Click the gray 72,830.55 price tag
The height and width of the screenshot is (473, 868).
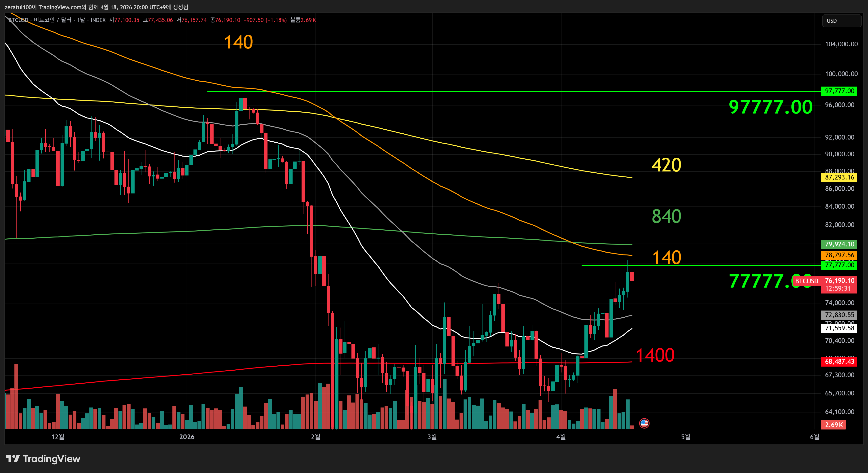pyautogui.click(x=839, y=315)
